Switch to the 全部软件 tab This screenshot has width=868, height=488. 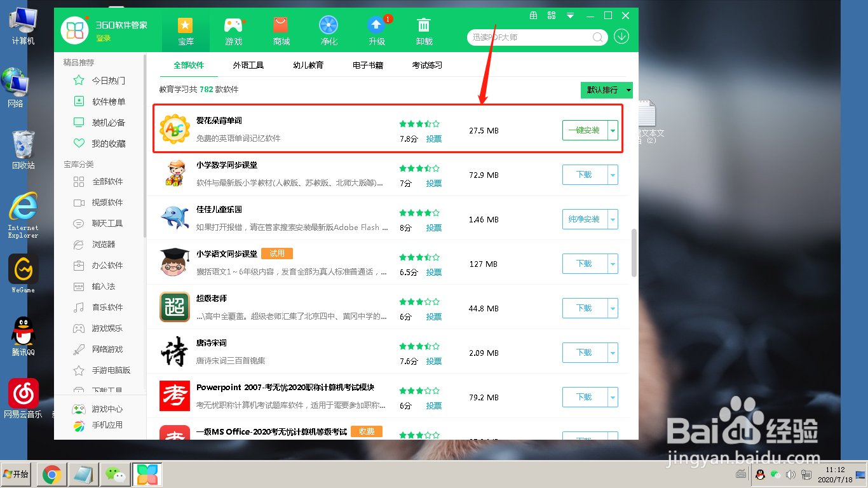click(x=189, y=65)
